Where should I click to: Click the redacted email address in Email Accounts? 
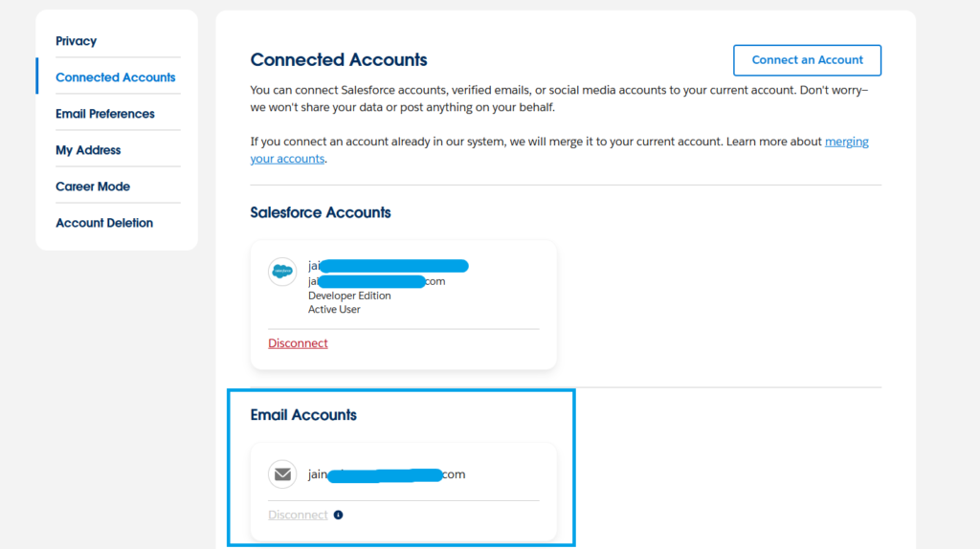tap(387, 474)
